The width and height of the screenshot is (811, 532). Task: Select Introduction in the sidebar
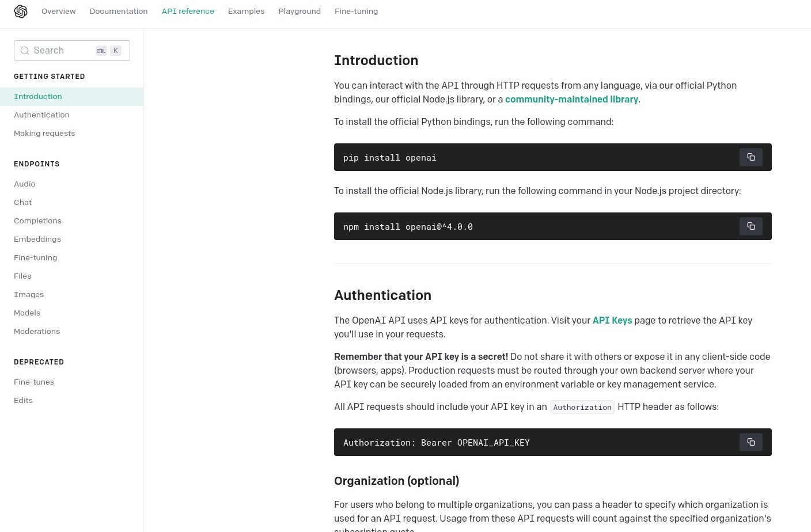point(71,97)
